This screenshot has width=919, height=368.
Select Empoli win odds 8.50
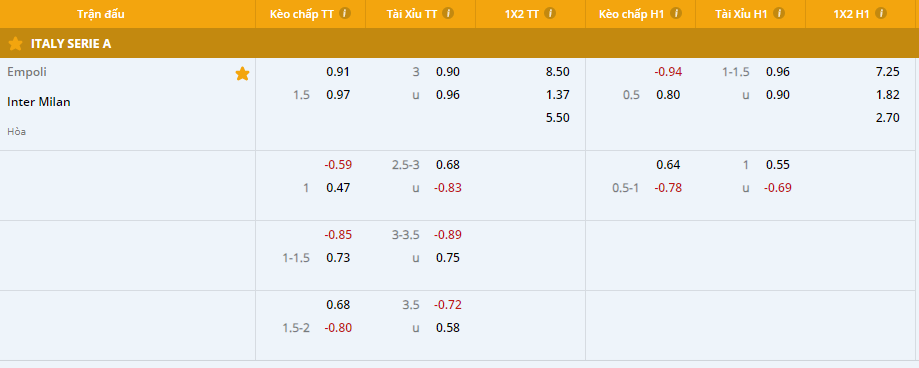(557, 72)
